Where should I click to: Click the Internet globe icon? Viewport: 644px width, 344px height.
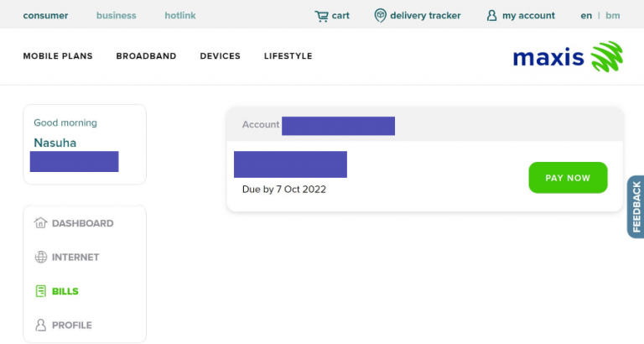click(x=40, y=258)
